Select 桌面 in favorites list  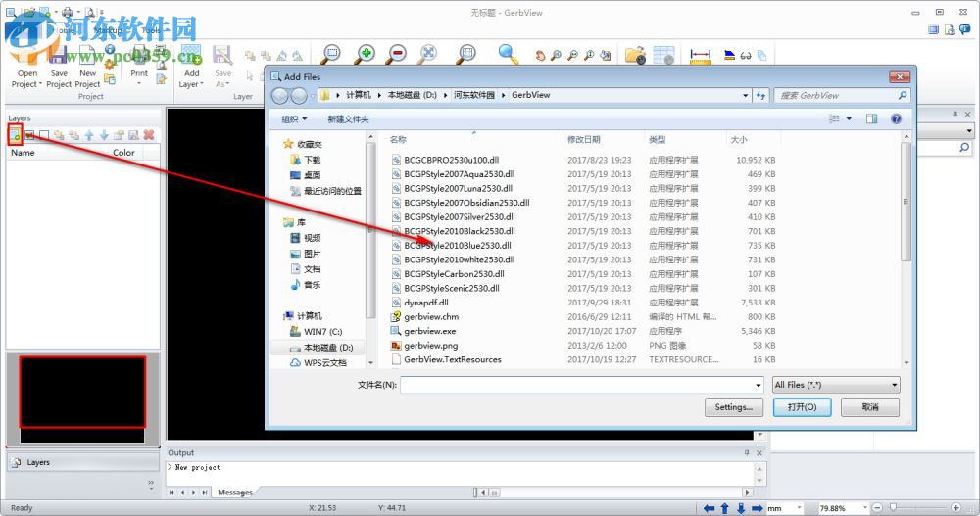313,175
